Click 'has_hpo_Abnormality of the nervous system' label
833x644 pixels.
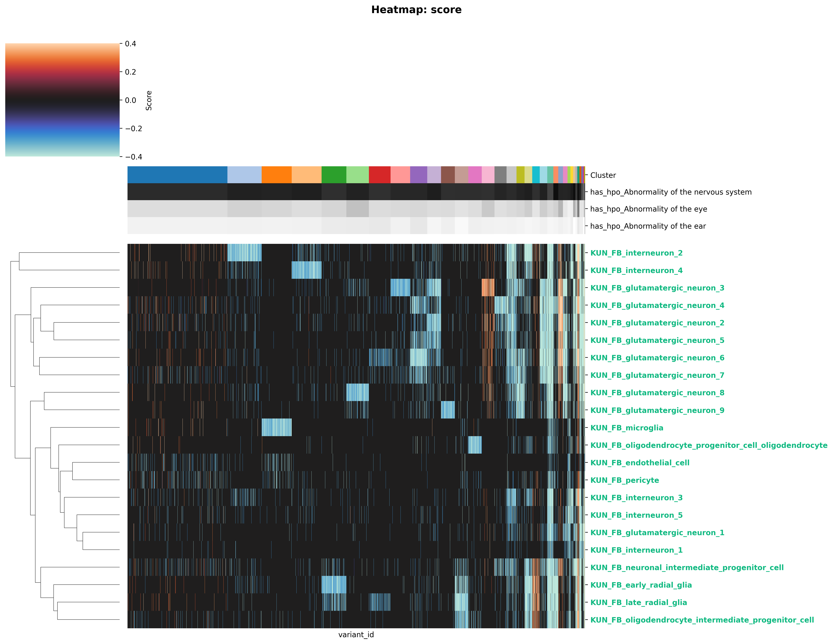pos(671,192)
